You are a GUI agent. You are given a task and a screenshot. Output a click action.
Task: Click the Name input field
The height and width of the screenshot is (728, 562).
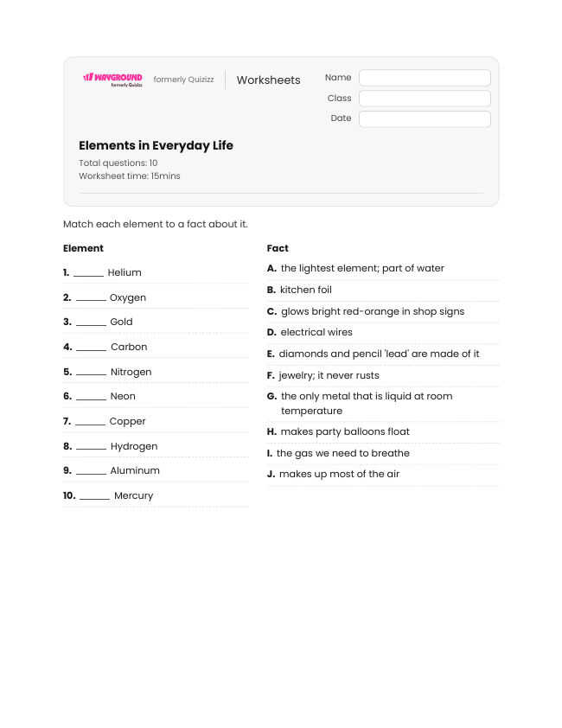pos(425,78)
